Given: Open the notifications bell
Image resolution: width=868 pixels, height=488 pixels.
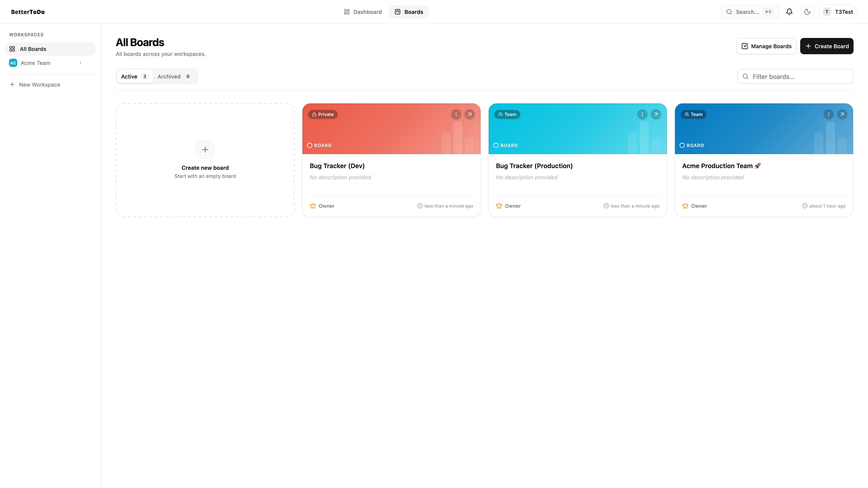Looking at the screenshot, I should coord(789,12).
